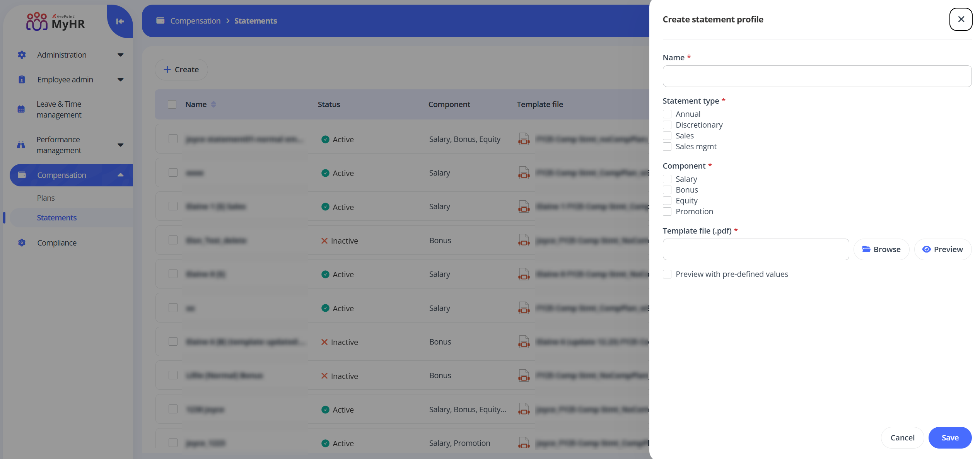Open Compliance via its gear icon
This screenshot has height=459, width=980.
pyautogui.click(x=21, y=242)
